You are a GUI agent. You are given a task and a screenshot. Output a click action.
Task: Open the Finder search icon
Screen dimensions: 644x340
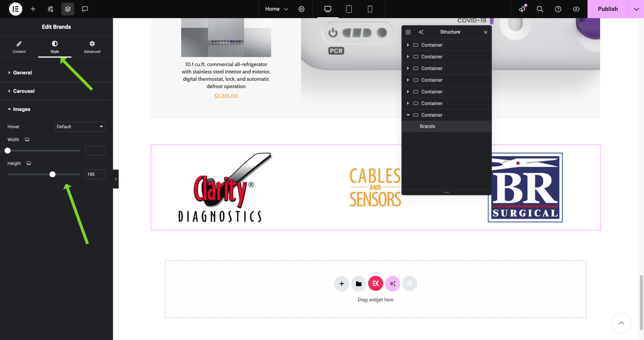[x=540, y=9]
